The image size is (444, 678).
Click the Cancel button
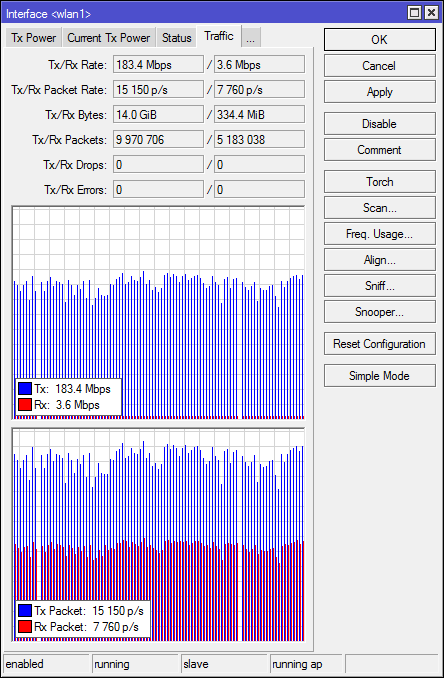(x=380, y=66)
